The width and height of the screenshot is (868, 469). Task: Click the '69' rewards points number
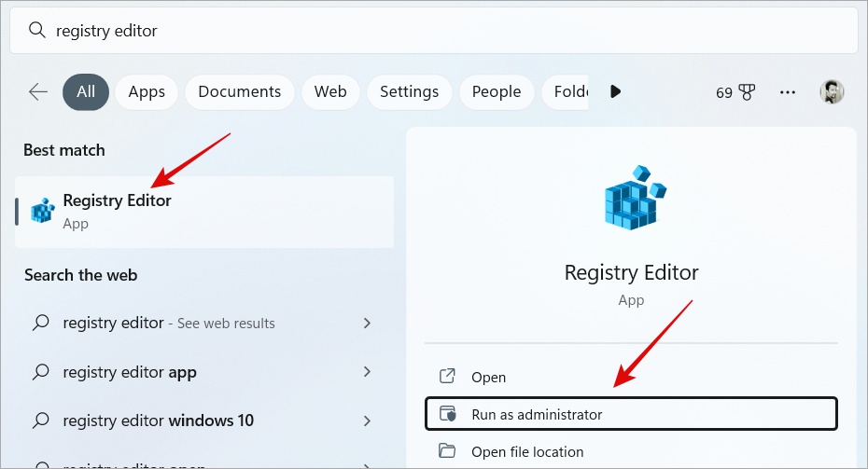pos(724,93)
